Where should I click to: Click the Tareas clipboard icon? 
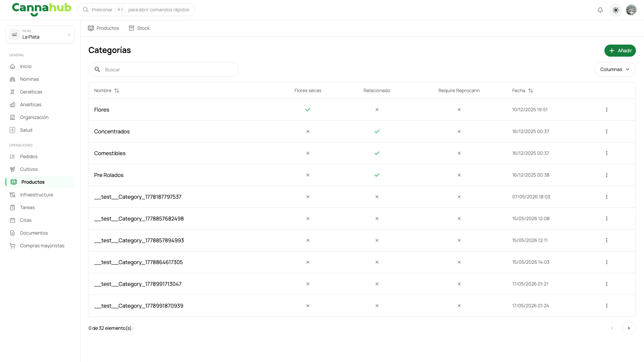tap(12, 207)
